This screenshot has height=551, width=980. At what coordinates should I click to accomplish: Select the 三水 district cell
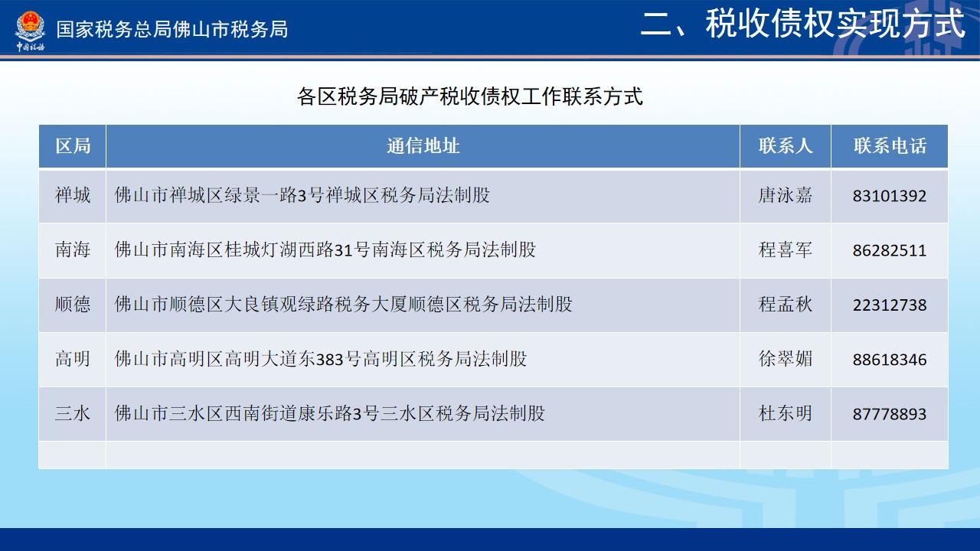point(73,414)
